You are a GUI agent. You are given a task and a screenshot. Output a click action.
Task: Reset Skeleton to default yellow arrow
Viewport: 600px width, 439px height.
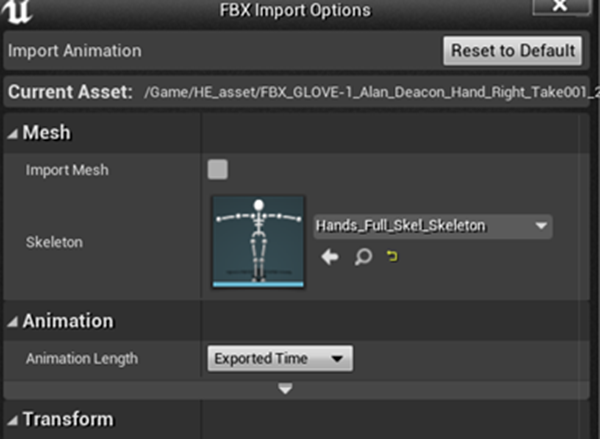(392, 256)
